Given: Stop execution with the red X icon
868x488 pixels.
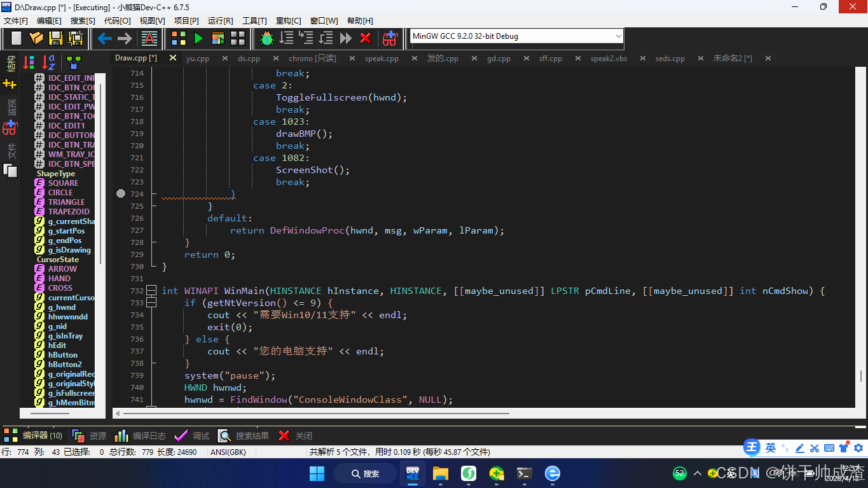Looking at the screenshot, I should (366, 38).
